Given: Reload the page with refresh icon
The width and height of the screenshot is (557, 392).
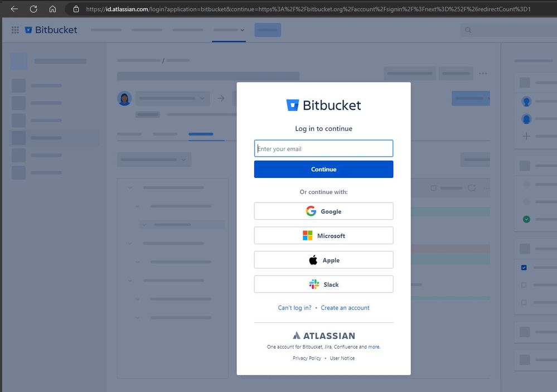Looking at the screenshot, I should [33, 9].
